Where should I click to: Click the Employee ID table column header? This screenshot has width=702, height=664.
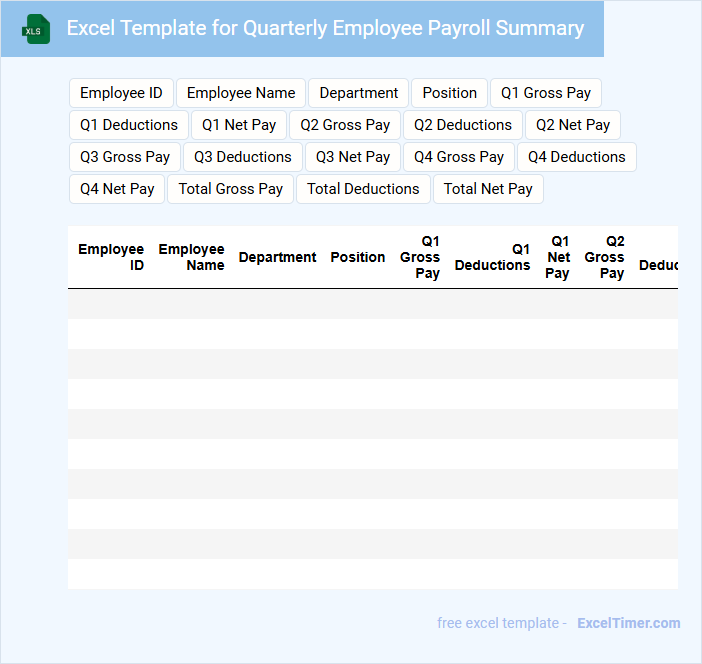[x=111, y=257]
